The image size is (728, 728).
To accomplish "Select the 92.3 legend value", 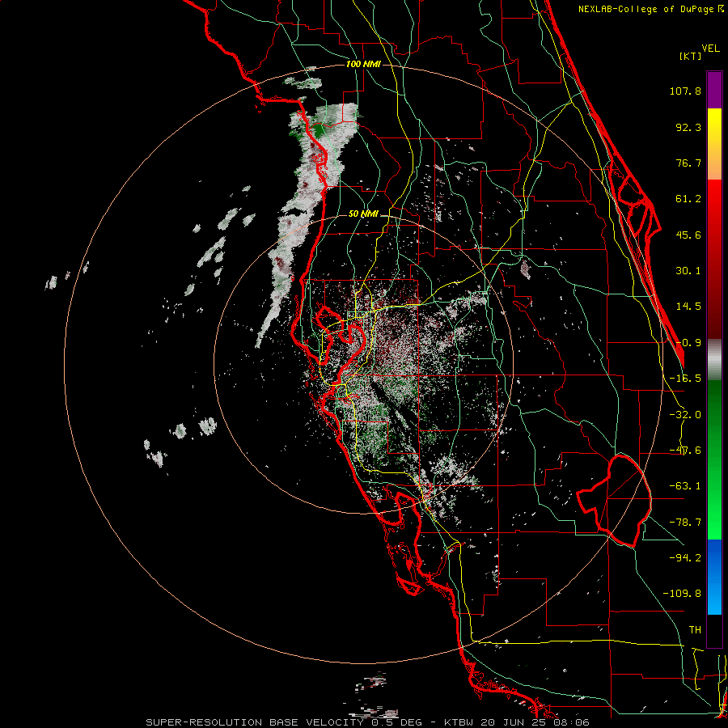I will 688,127.
